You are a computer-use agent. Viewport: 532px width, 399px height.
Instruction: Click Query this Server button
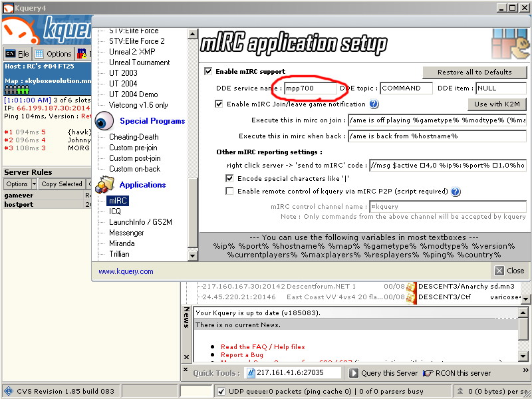click(384, 373)
